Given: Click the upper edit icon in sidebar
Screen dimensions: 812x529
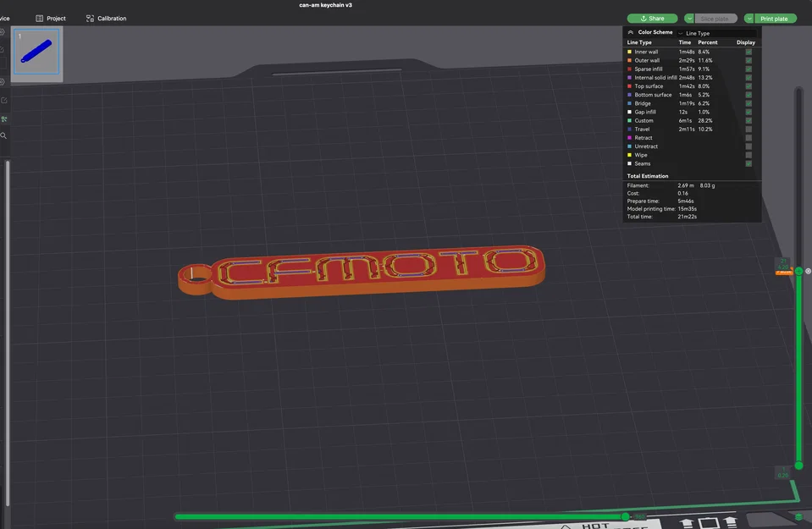Looking at the screenshot, I should (x=3, y=50).
